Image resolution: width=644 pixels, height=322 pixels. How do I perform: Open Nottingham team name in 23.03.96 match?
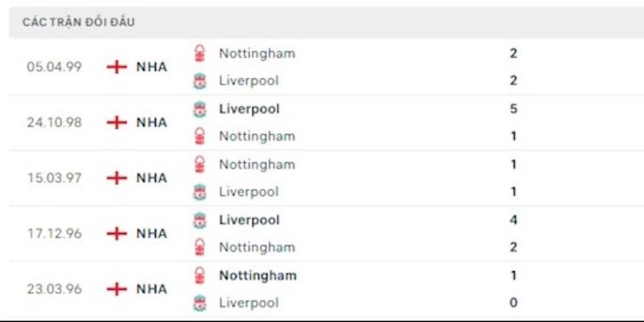point(258,275)
